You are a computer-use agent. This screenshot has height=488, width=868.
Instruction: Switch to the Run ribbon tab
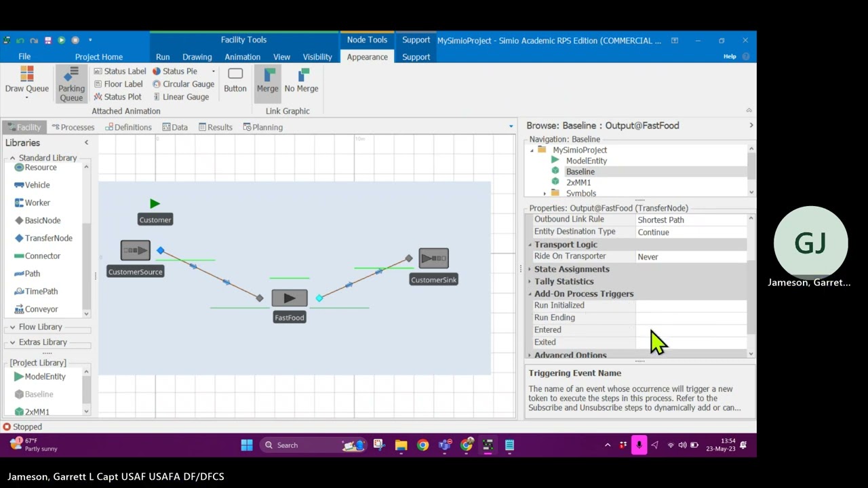[x=163, y=57]
